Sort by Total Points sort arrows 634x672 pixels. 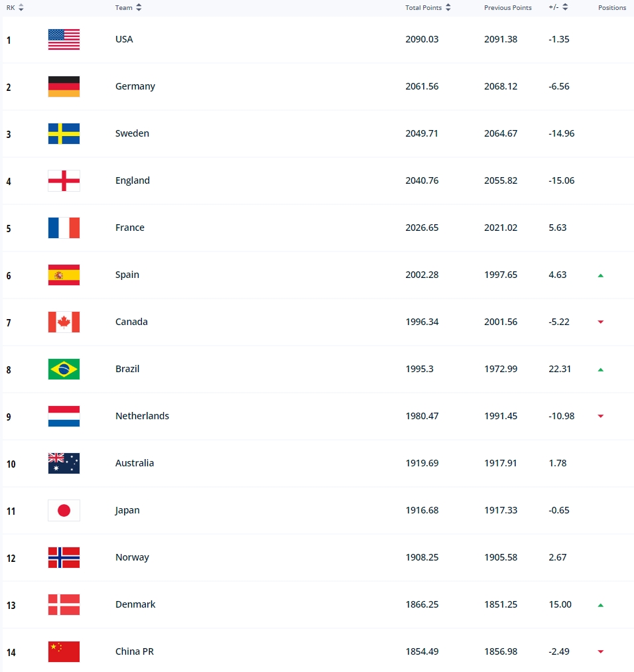click(x=448, y=7)
